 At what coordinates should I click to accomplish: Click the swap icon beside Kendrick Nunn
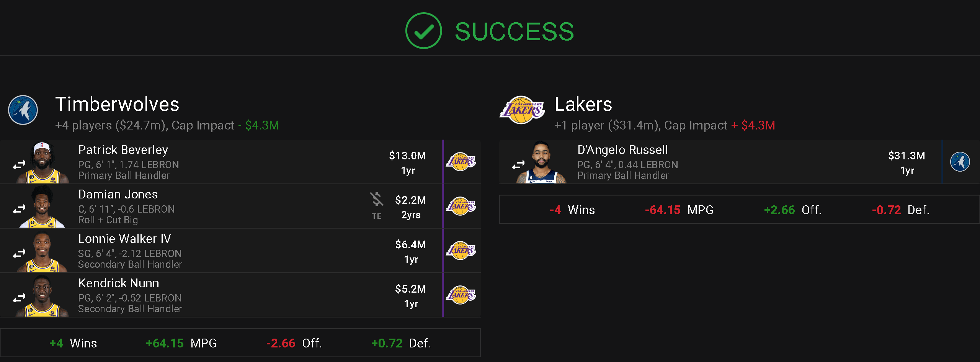coord(19,298)
